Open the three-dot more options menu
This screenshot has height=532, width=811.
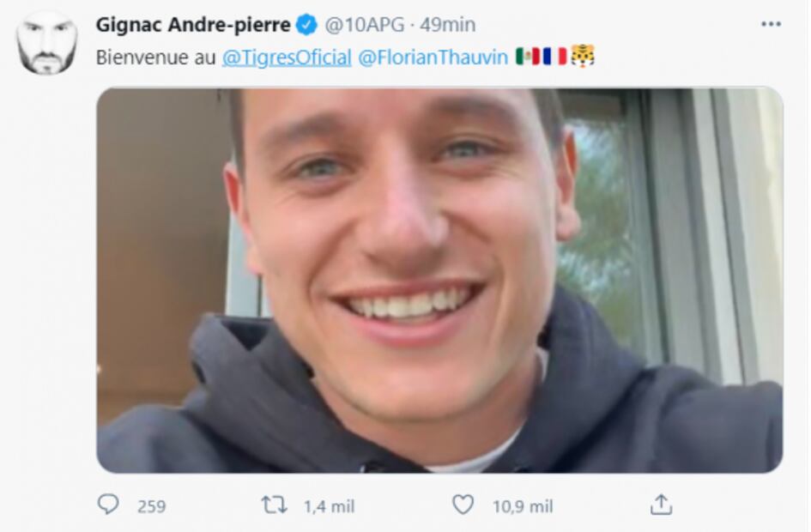pos(772,24)
